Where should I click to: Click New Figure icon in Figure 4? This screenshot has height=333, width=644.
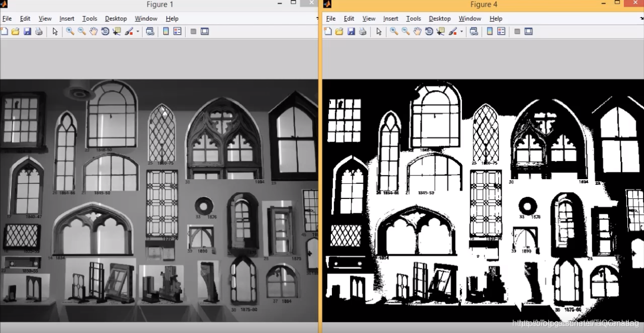click(x=328, y=32)
